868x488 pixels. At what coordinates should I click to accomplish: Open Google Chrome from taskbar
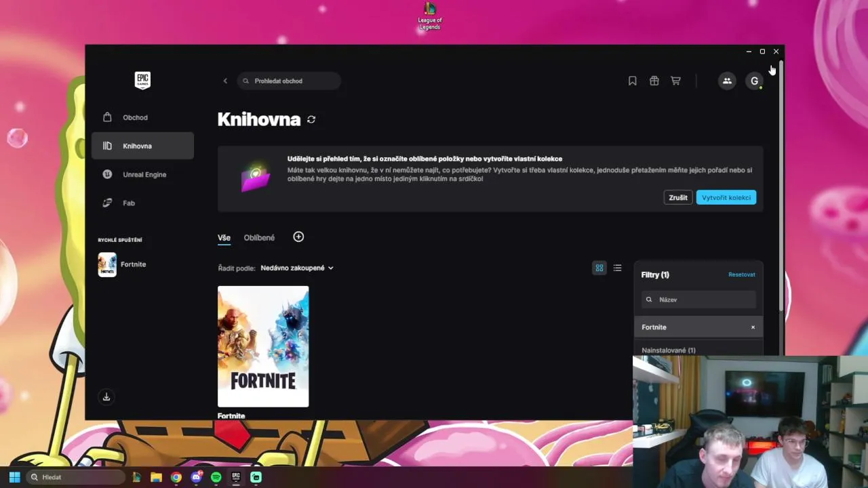pos(176,477)
